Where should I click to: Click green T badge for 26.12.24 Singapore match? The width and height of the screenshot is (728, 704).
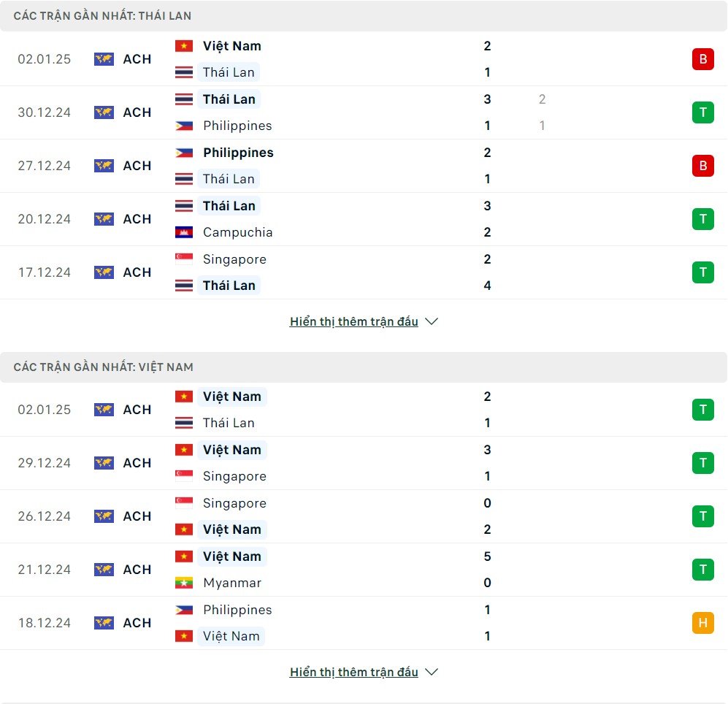tap(702, 516)
